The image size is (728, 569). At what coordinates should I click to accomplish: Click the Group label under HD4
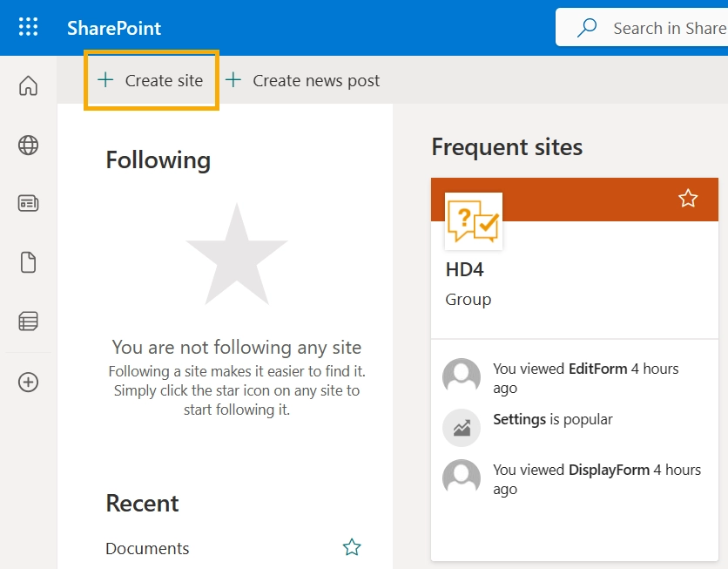[x=468, y=300]
